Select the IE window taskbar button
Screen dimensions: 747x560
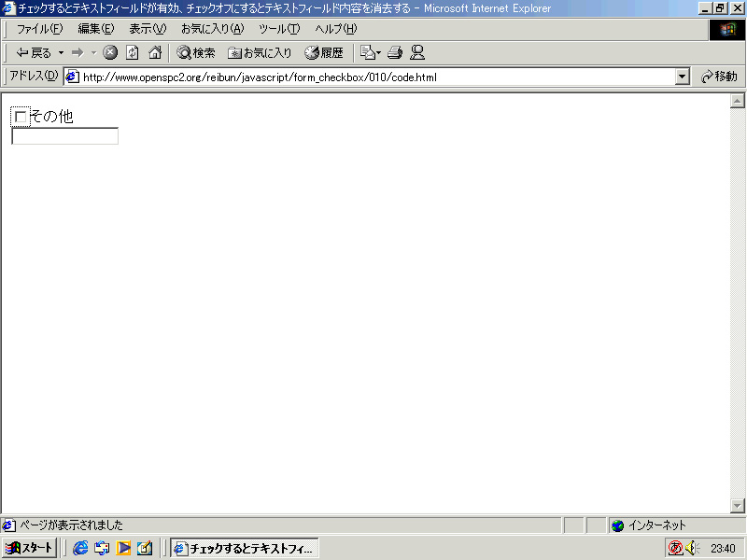[245, 549]
